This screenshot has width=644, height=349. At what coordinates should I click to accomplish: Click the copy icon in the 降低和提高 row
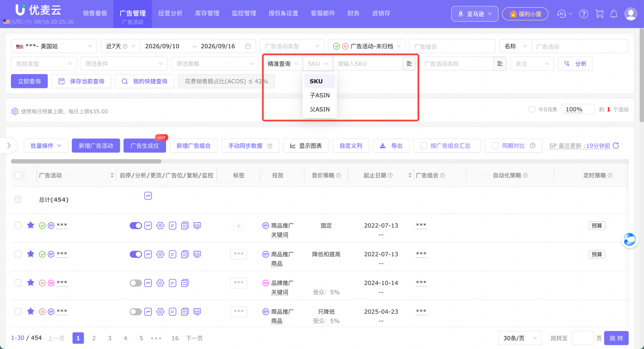point(185,254)
